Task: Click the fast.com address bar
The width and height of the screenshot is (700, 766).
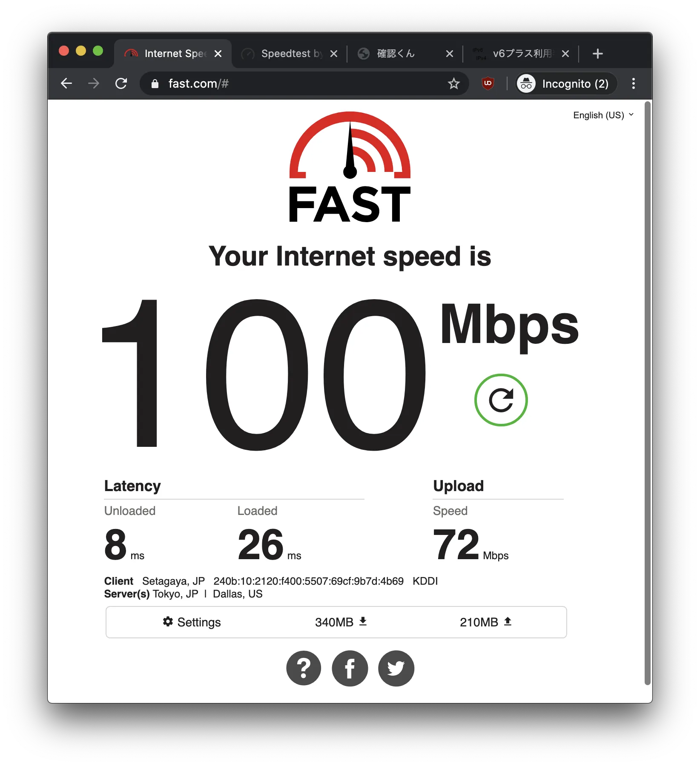Action: (x=298, y=83)
